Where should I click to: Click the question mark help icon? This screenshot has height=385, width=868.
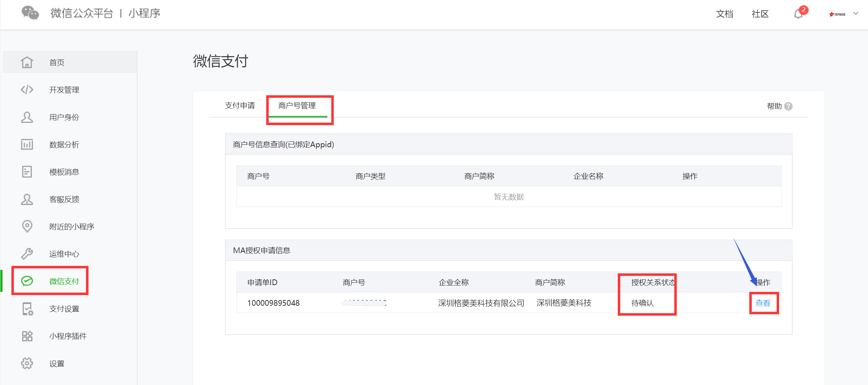pyautogui.click(x=788, y=106)
